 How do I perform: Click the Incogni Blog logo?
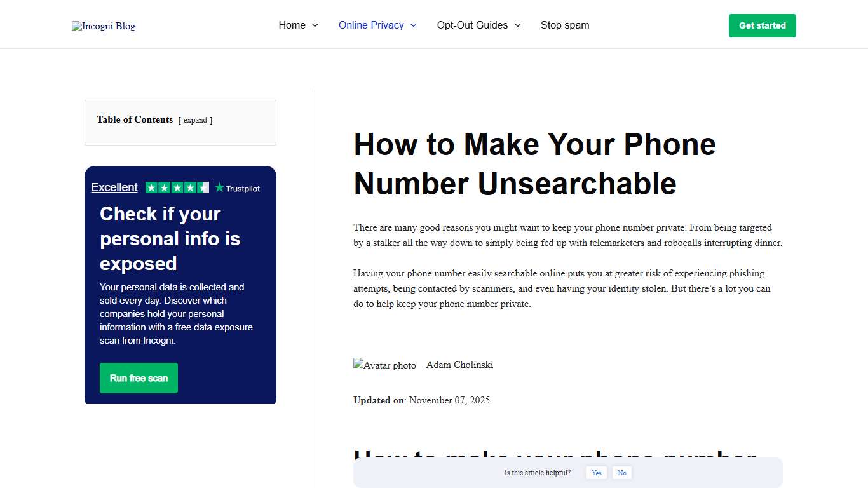point(103,26)
